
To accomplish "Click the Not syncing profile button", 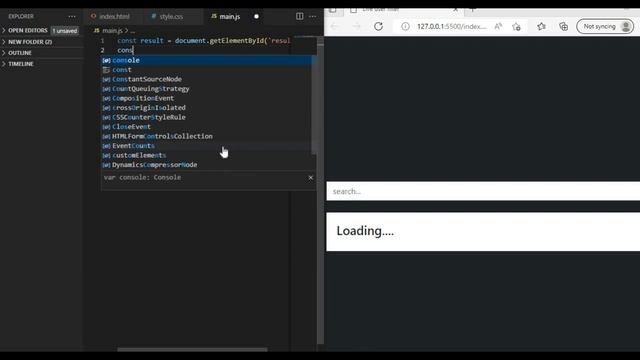I will [x=605, y=27].
